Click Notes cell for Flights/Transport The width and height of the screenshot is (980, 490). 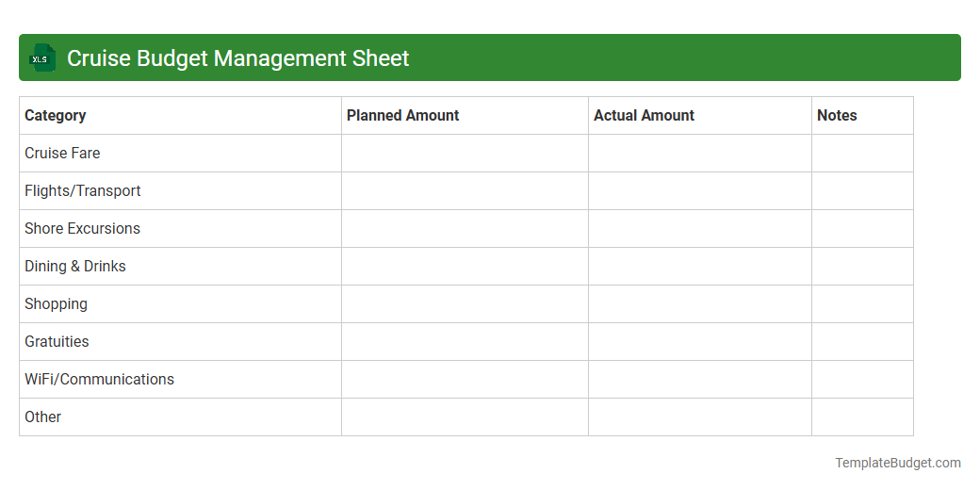point(862,191)
